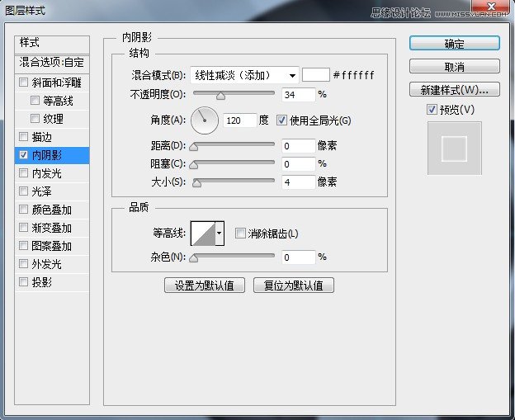Enable the 渐变叠加 checkbox

[23, 227]
